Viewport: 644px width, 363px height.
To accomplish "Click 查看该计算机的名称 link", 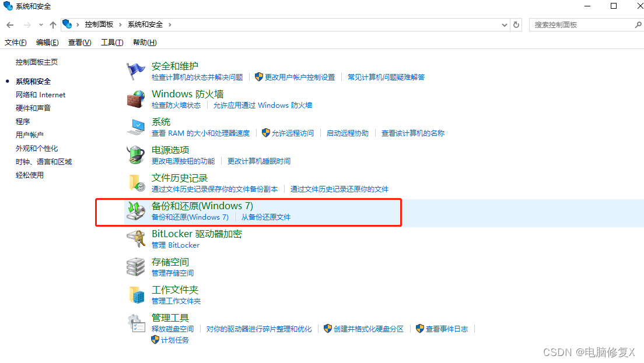I will 413,133.
